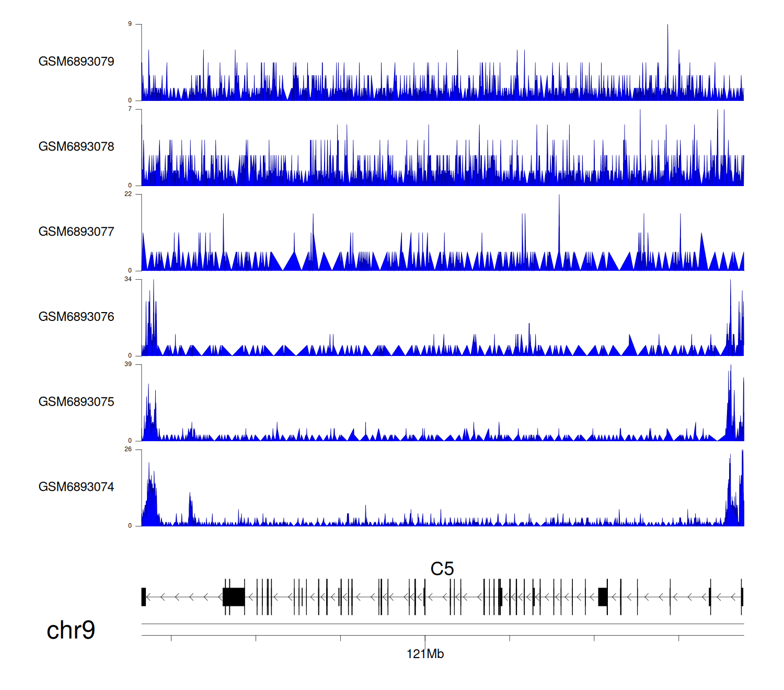Click the GSM6893077 sample label
Viewport: 784px width, 690px height.
[x=76, y=232]
